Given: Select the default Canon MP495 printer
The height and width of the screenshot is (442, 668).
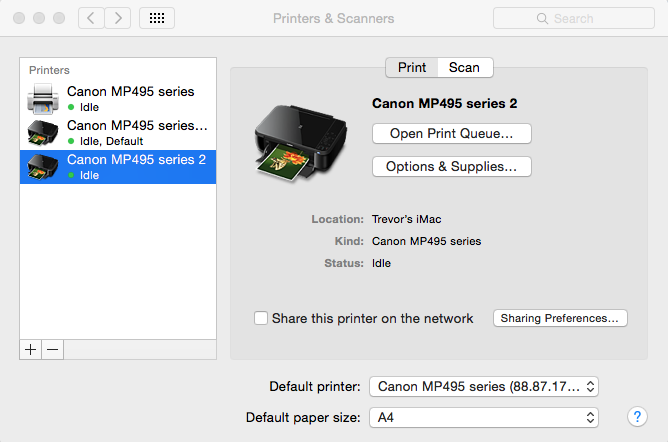Looking at the screenshot, I should pyautogui.click(x=118, y=132).
